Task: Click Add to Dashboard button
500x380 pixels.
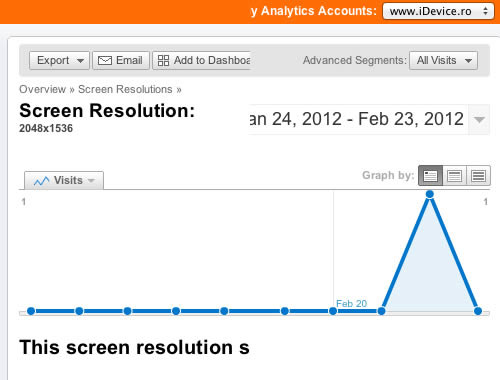Action: tap(202, 60)
